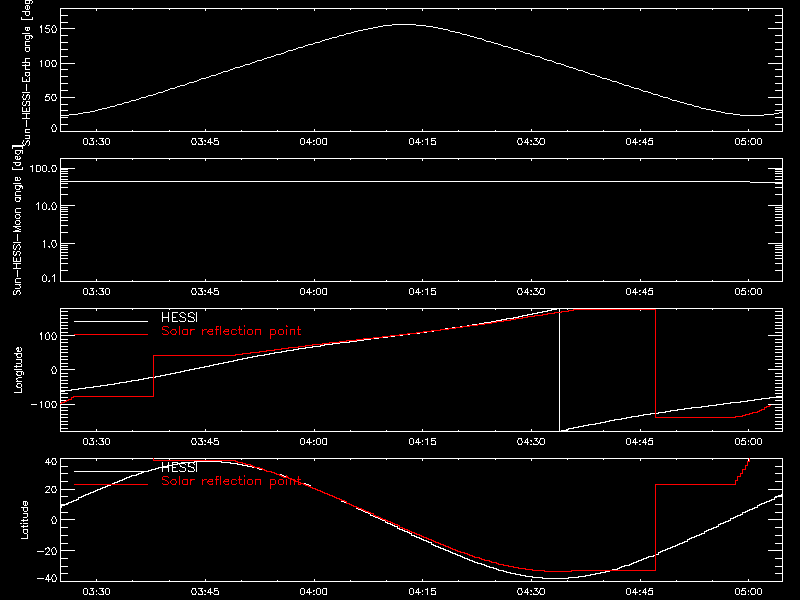Click '04:30' under the Earth angle plot
Image resolution: width=800 pixels, height=600 pixels.
point(531,142)
